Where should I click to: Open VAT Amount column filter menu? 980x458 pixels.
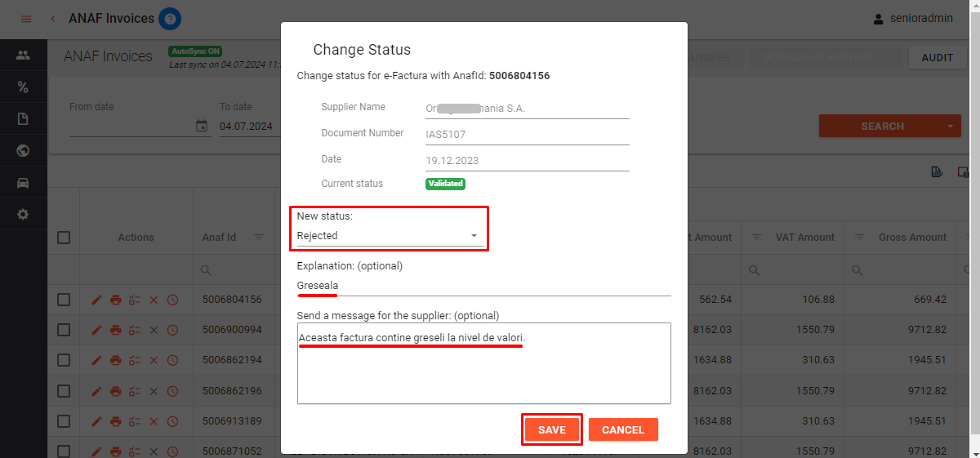756,238
